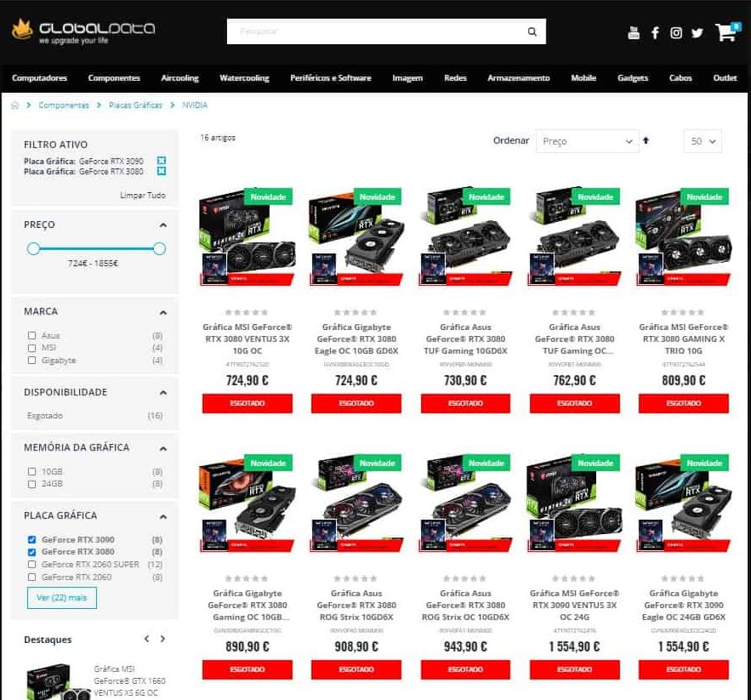
Task: Click the maximum price slider handle
Action: tap(160, 248)
